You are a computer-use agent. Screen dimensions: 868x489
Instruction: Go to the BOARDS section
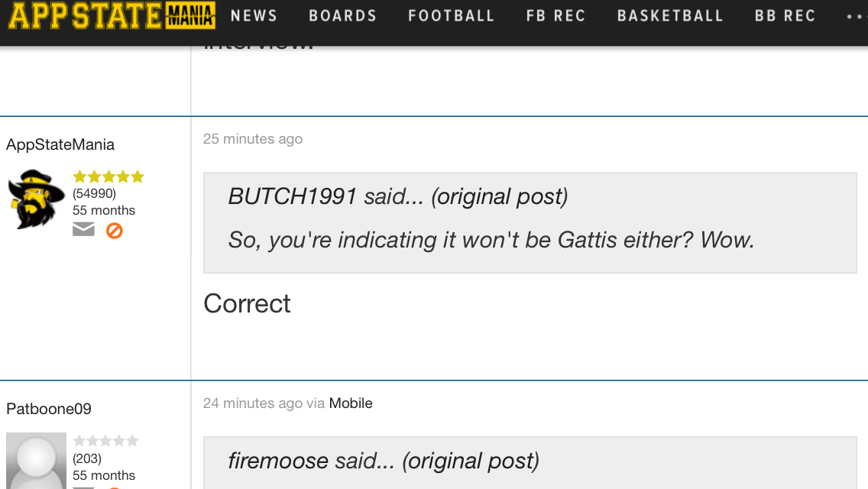(342, 16)
